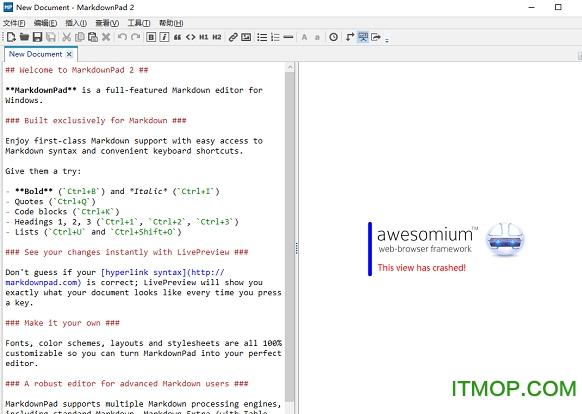Screen dimensions: 582x414
Task: Click the 'This view has crashed!' message
Action: pyautogui.click(x=422, y=268)
